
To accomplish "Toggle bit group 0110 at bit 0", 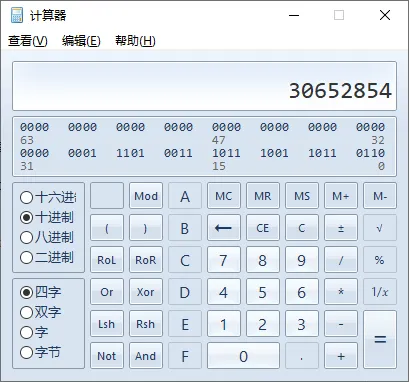I will [370, 153].
